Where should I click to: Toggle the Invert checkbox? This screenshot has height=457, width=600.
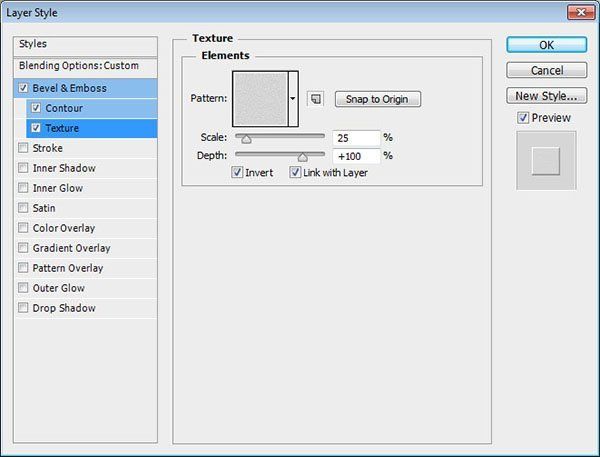[237, 173]
